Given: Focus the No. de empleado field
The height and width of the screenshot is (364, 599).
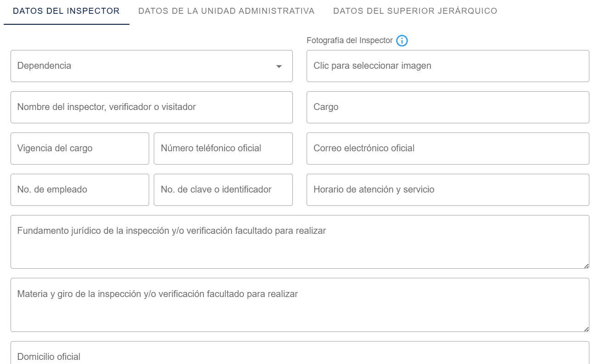Looking at the screenshot, I should [80, 190].
